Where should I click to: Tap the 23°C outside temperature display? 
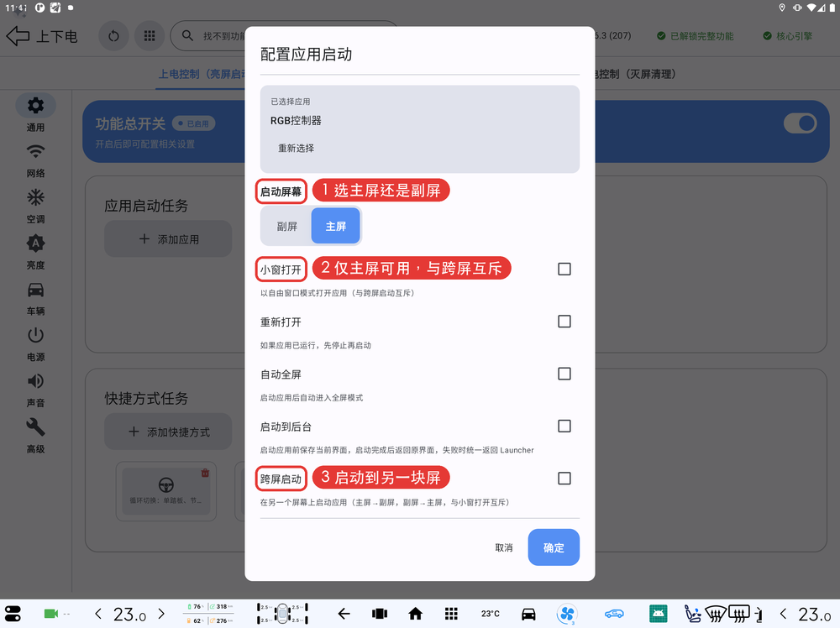click(491, 614)
